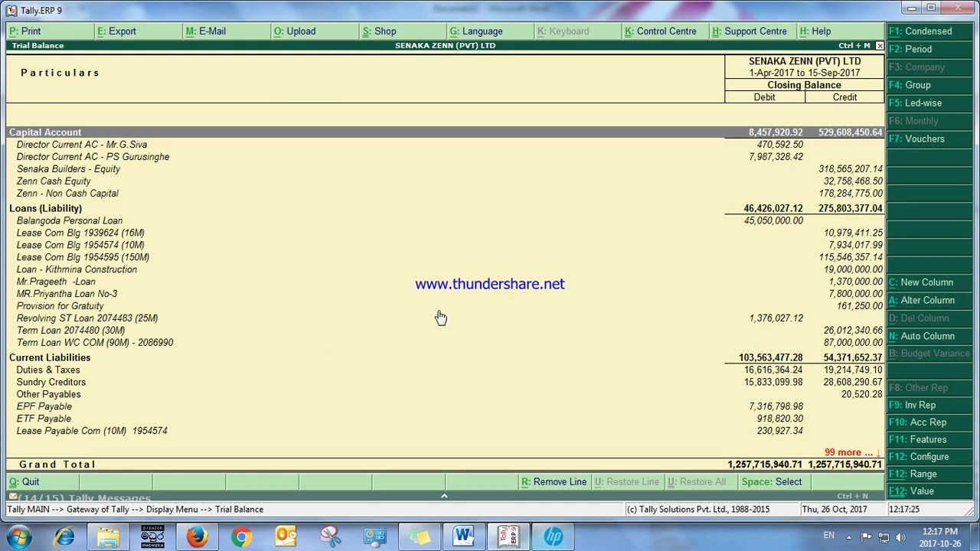The image size is (980, 551).
Task: Open F9 Inv Rep
Action: click(x=930, y=405)
